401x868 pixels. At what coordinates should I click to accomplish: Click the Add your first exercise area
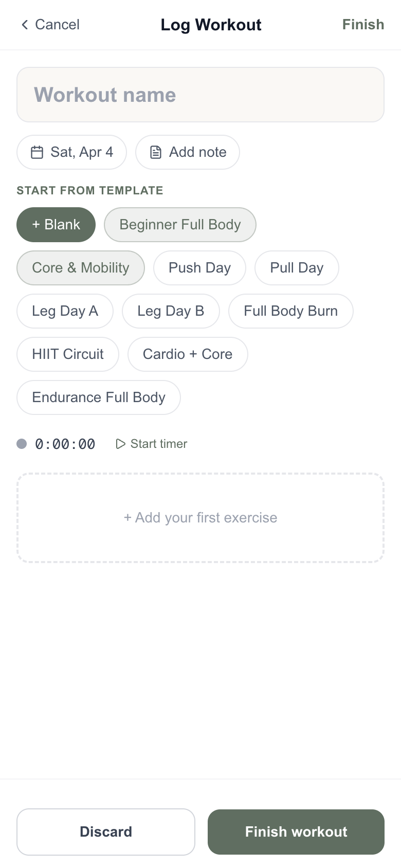(x=200, y=518)
